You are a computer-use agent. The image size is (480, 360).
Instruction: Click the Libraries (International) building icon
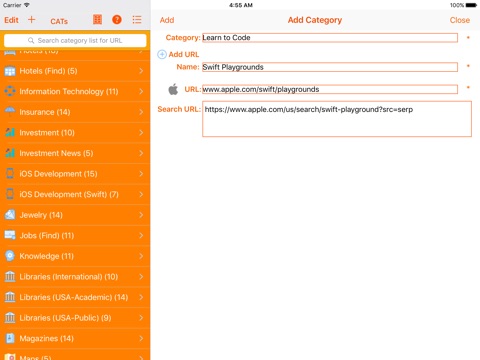[x=10, y=276]
